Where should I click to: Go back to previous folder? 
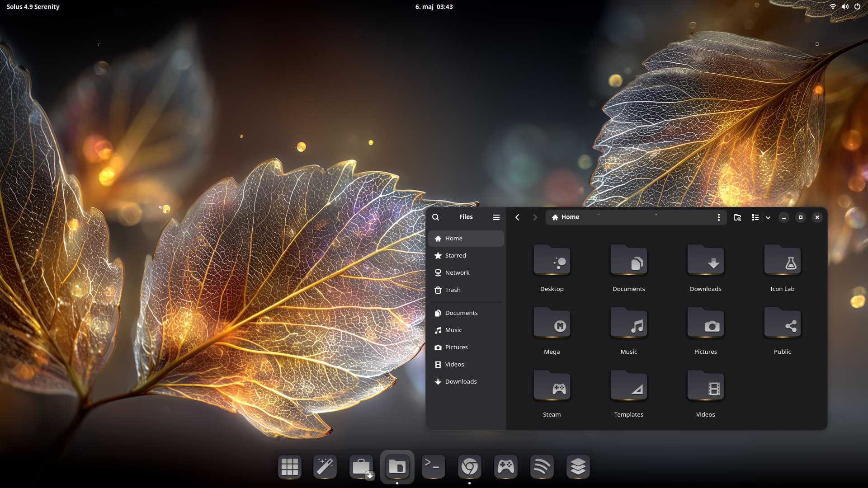517,217
